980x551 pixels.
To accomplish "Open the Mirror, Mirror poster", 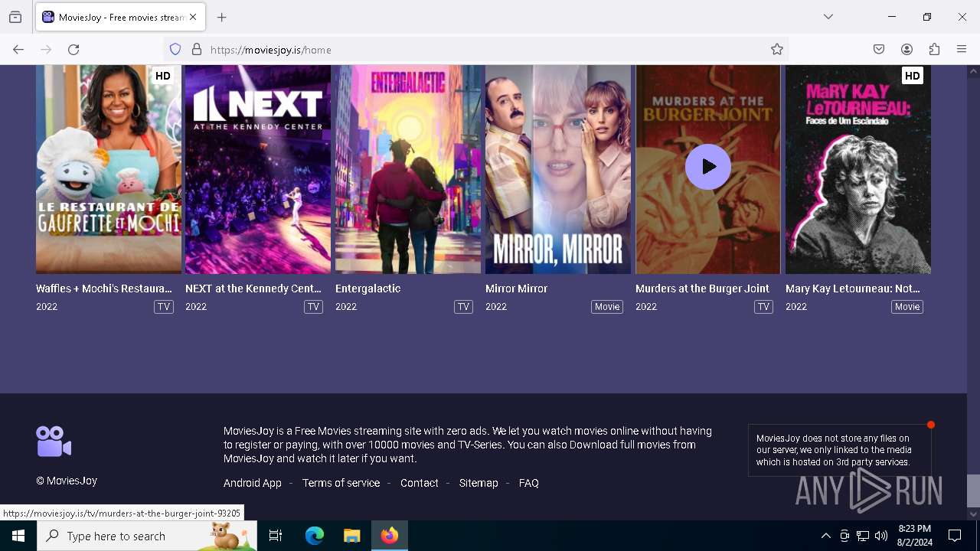I will tap(558, 169).
